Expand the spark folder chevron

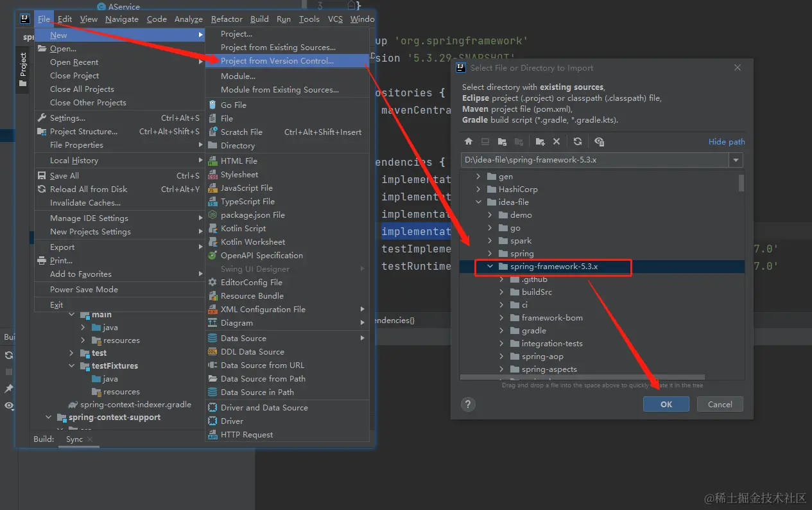pyautogui.click(x=490, y=240)
